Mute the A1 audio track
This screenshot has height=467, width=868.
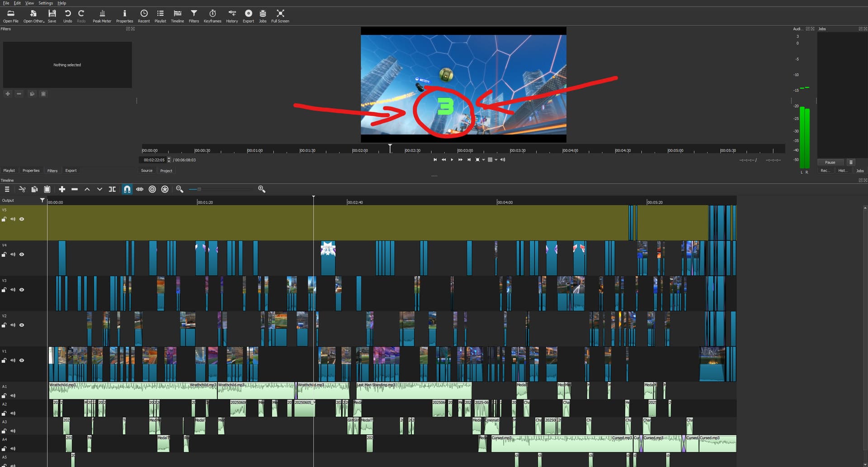click(x=13, y=396)
